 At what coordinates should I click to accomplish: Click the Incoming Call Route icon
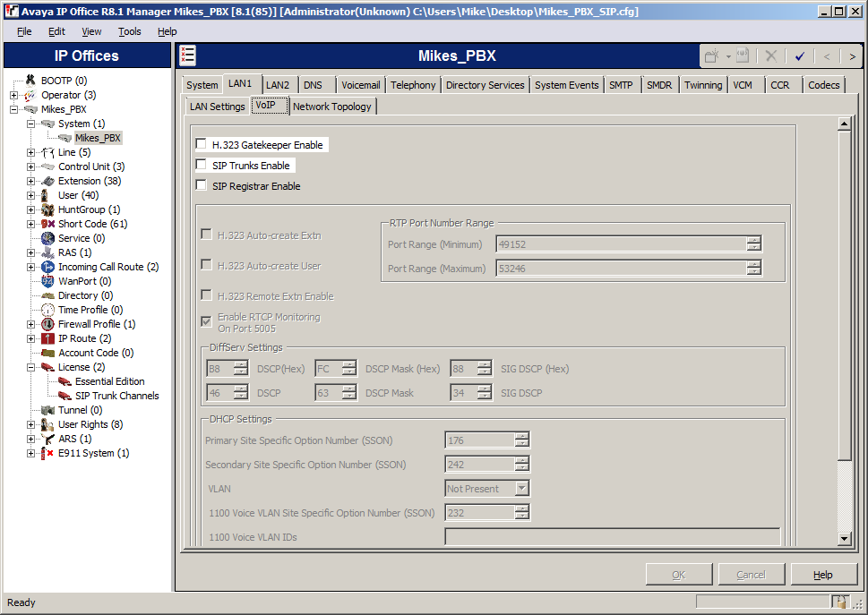coord(48,267)
